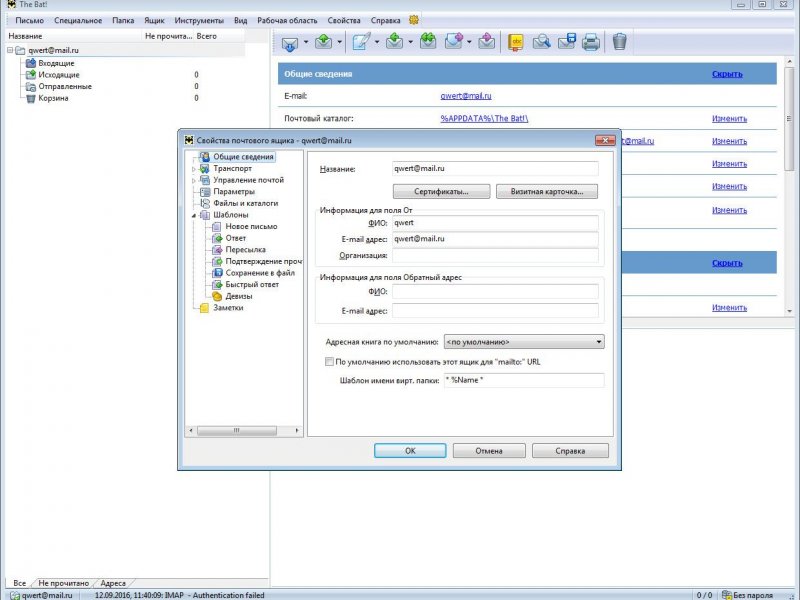This screenshot has width=800, height=600.
Task: Click the printer toolbar icon
Action: tap(591, 42)
